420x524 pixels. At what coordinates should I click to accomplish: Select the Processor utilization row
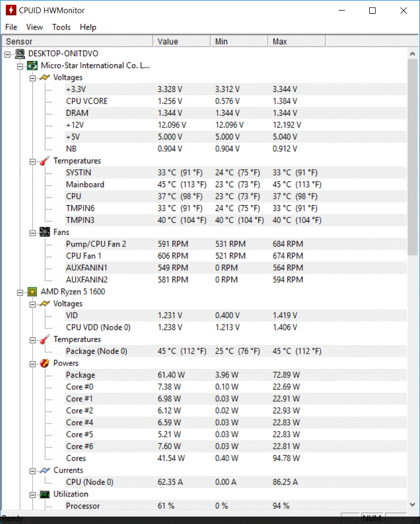(236, 506)
